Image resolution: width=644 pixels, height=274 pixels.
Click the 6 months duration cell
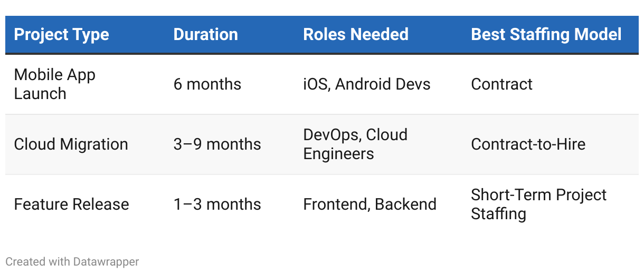pyautogui.click(x=207, y=84)
